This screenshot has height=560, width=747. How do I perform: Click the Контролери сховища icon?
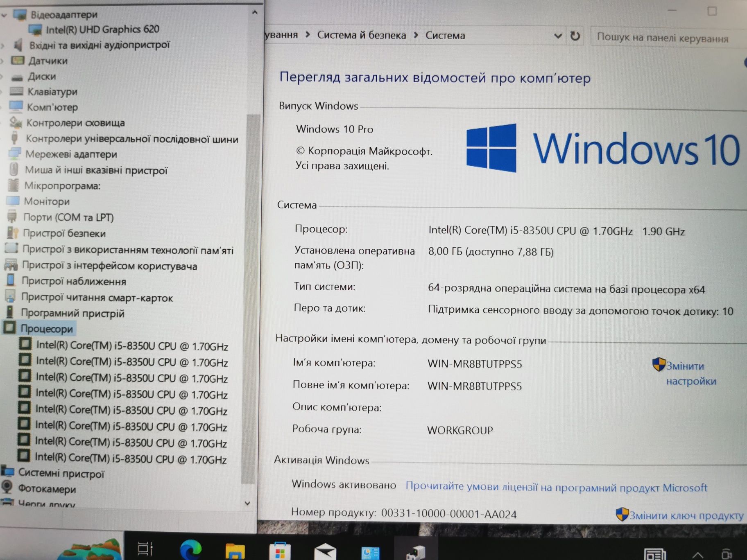(16, 122)
